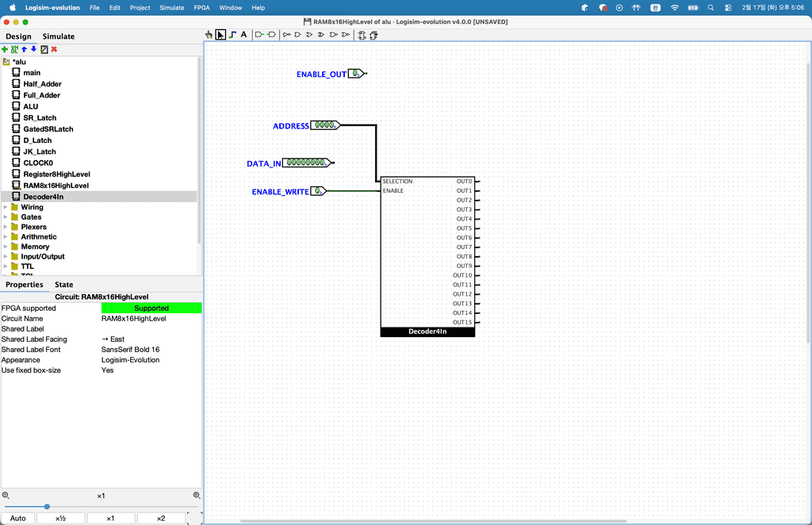Select the Poke (hand) tool
Screen dimensions: 812x525
[x=209, y=35]
